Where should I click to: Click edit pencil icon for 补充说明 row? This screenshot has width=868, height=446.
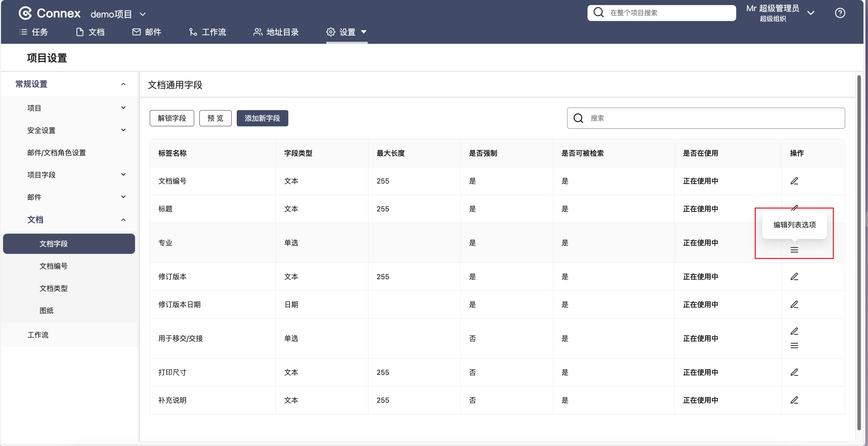[794, 400]
